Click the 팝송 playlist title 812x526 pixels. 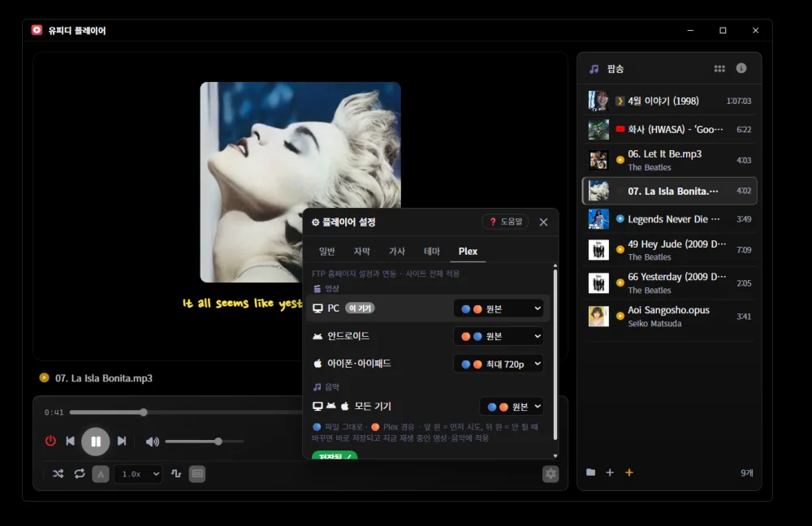(615, 69)
